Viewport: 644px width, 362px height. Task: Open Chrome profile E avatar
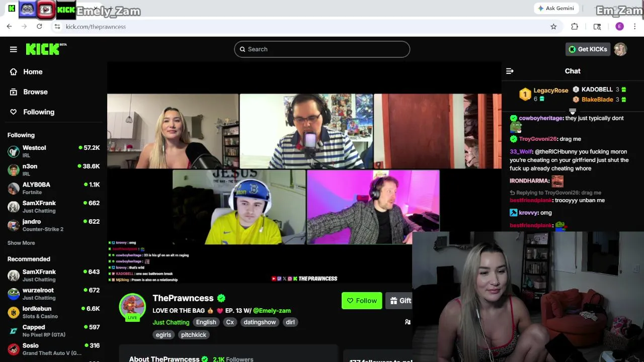click(x=619, y=27)
